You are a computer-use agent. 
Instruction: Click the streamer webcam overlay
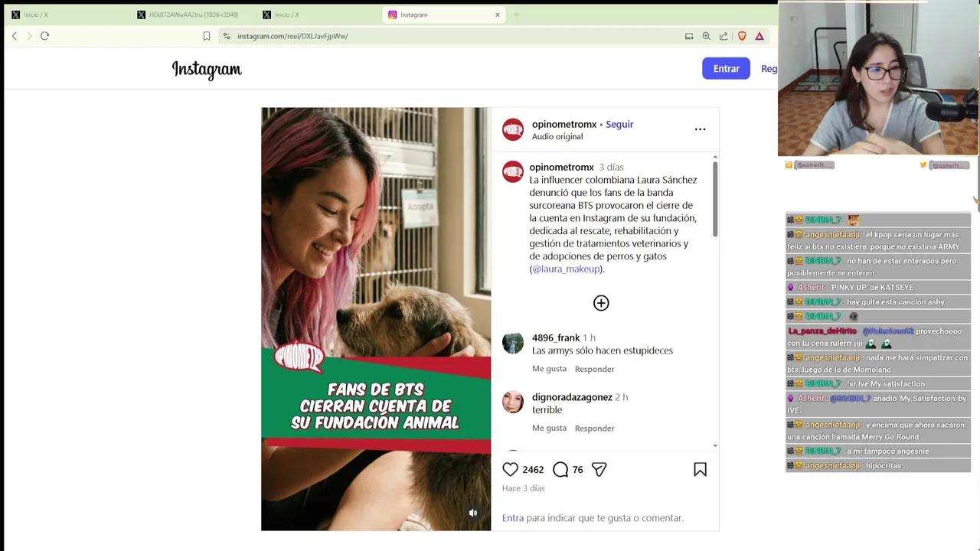[878, 79]
